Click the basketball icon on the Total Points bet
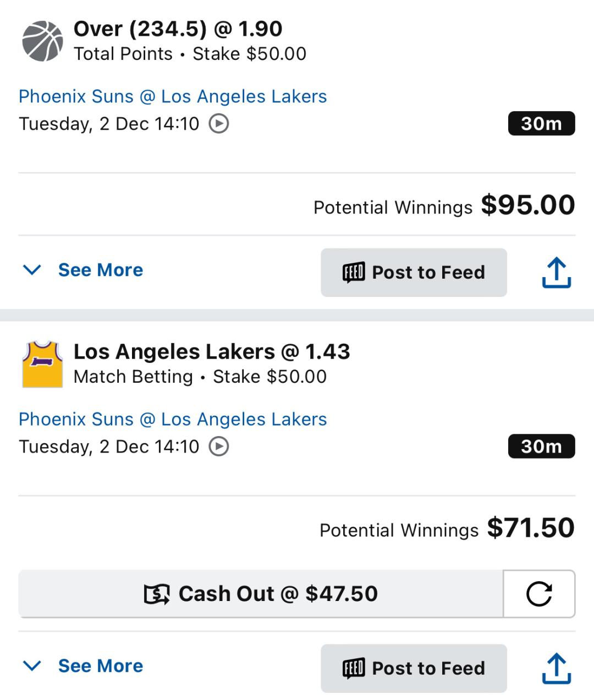The width and height of the screenshot is (594, 700). (42, 41)
